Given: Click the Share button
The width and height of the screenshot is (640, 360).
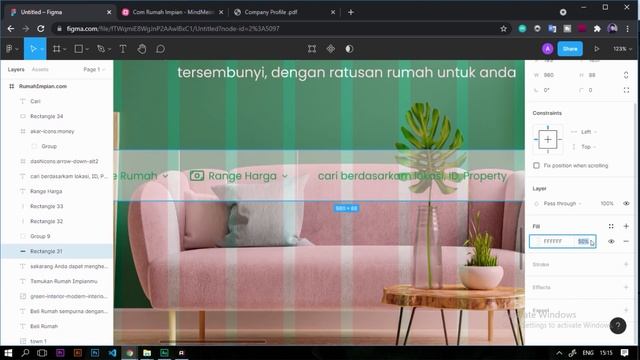Looking at the screenshot, I should coord(570,49).
